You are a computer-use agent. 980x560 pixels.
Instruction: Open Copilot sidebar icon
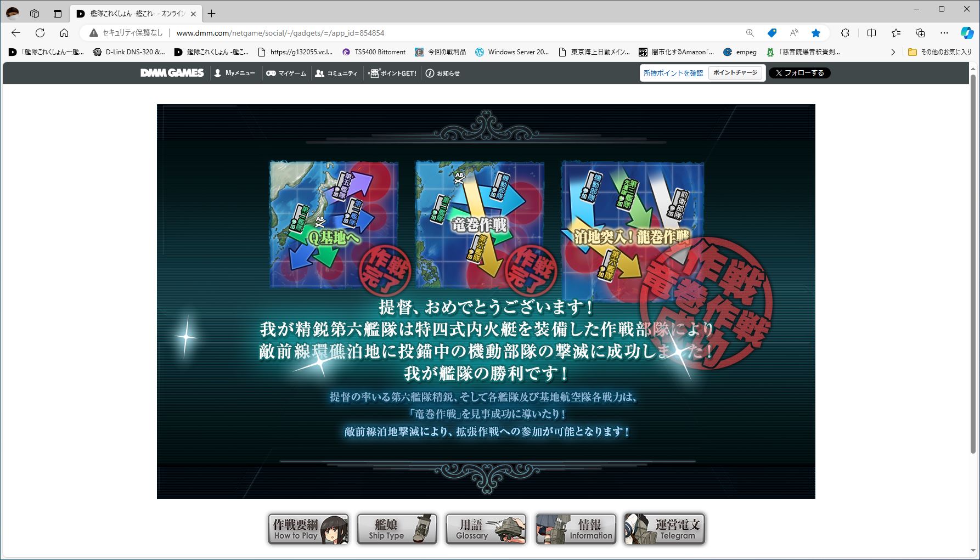pyautogui.click(x=967, y=33)
